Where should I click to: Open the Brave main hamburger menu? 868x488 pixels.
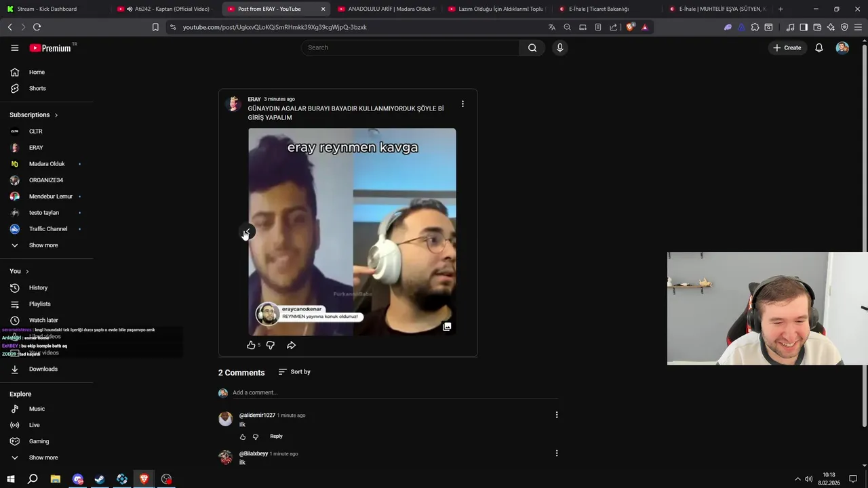coord(858,27)
